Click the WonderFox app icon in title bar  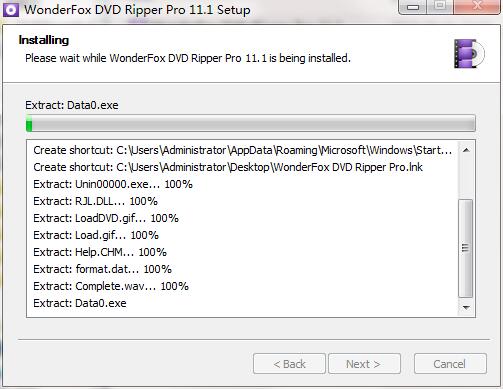click(x=11, y=9)
